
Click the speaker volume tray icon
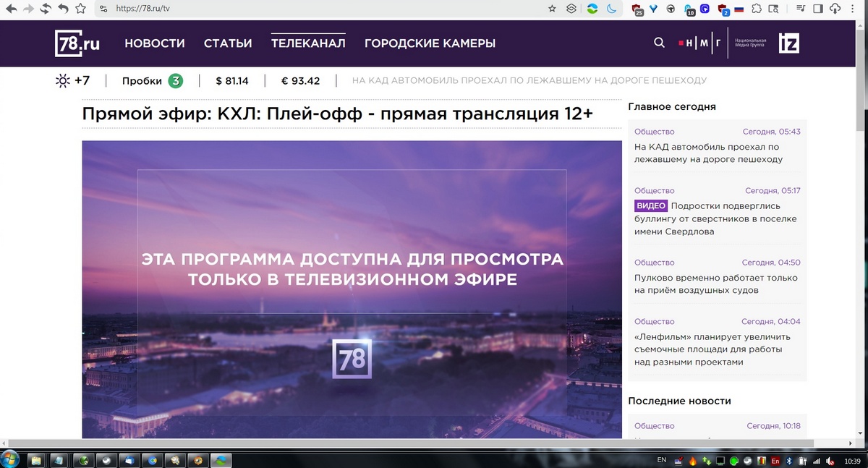pos(829,461)
